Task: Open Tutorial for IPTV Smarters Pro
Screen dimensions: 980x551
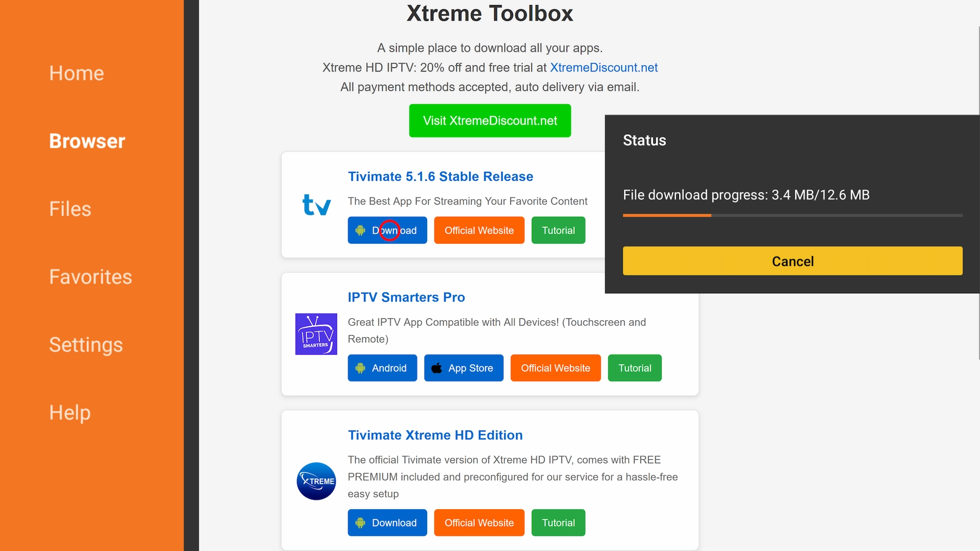Action: click(635, 368)
